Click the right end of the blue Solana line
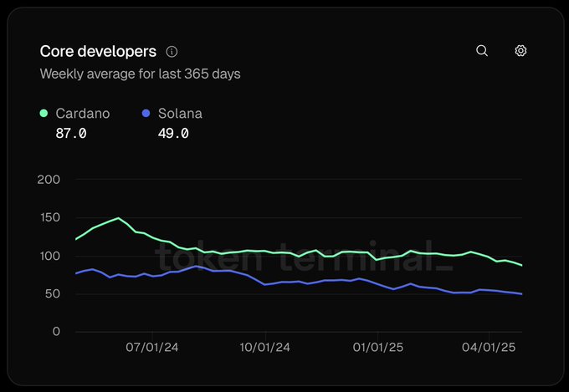This screenshot has width=569, height=392. point(521,294)
